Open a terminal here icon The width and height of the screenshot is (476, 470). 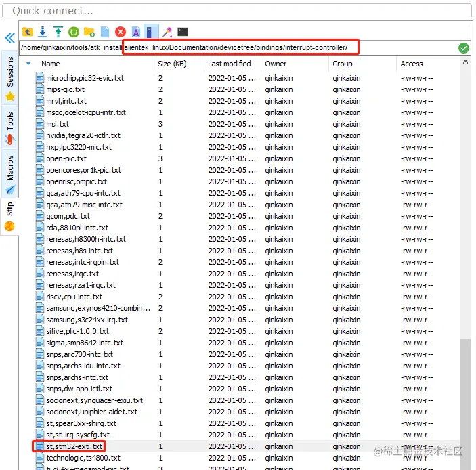click(183, 32)
